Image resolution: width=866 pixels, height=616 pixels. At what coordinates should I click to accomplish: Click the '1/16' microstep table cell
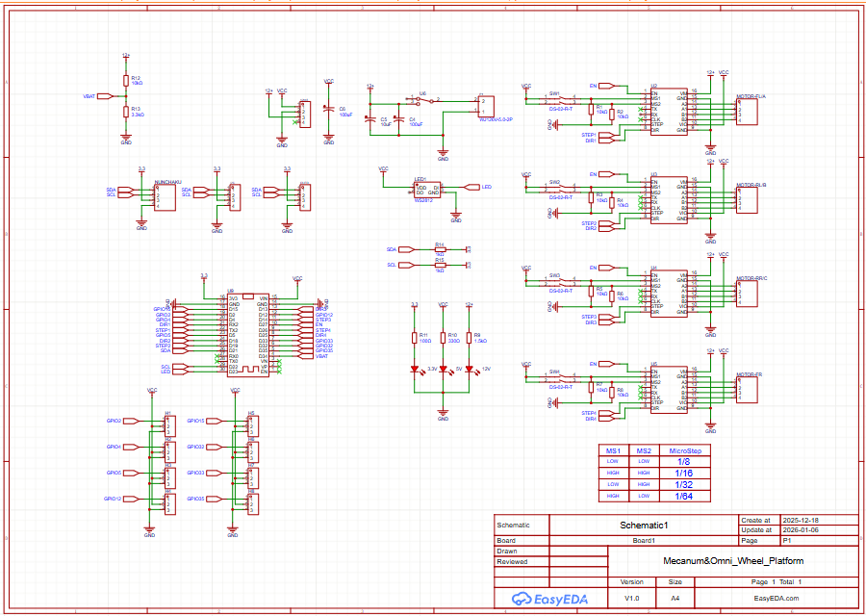(684, 473)
